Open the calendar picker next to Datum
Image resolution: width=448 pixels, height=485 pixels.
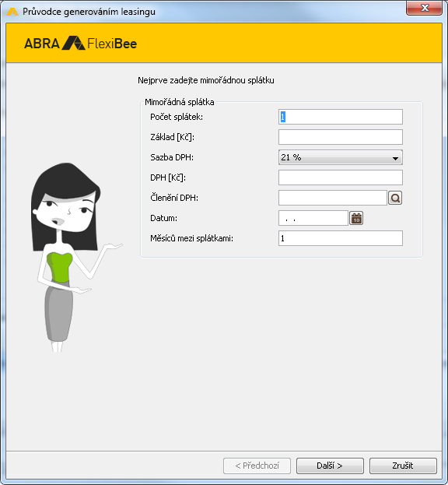pos(356,219)
